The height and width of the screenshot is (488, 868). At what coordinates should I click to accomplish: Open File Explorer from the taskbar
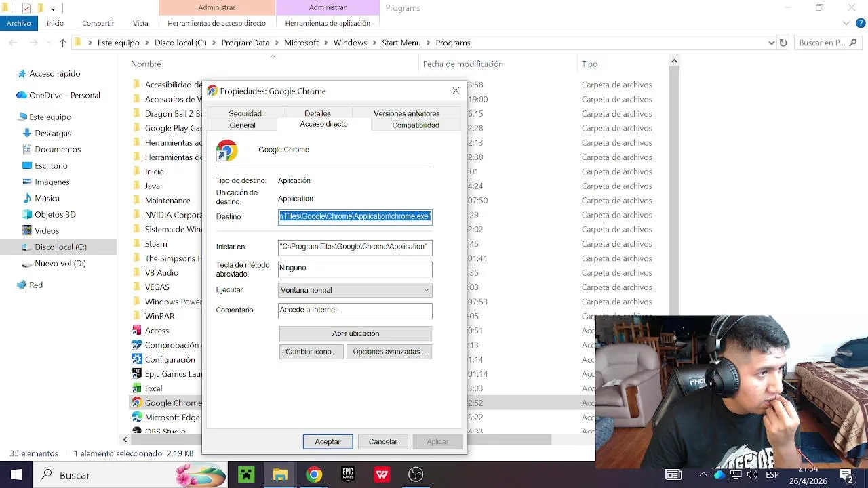click(280, 474)
